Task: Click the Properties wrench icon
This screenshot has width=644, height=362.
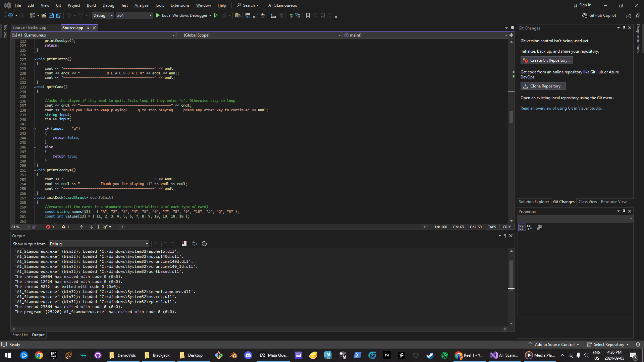Action: tap(539, 227)
